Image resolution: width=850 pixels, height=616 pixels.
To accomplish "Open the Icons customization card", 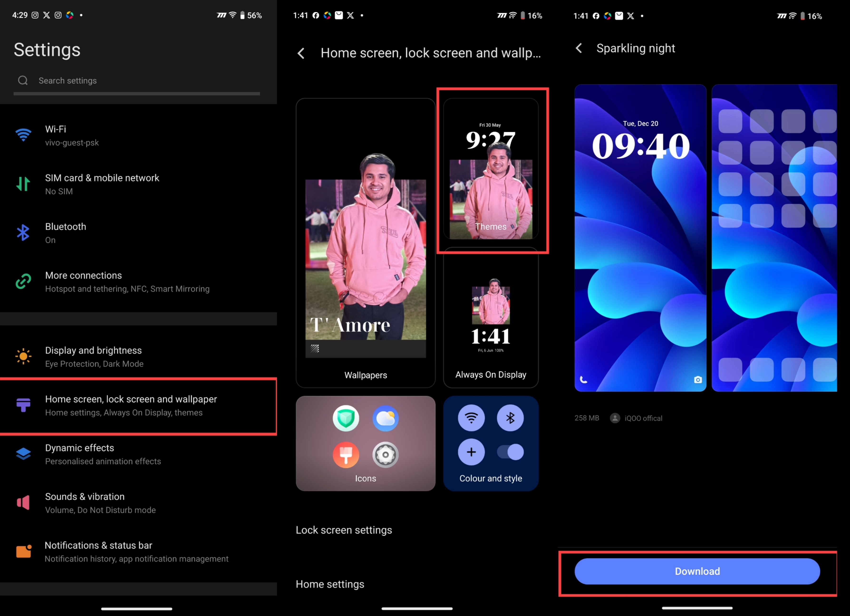I will pyautogui.click(x=365, y=443).
